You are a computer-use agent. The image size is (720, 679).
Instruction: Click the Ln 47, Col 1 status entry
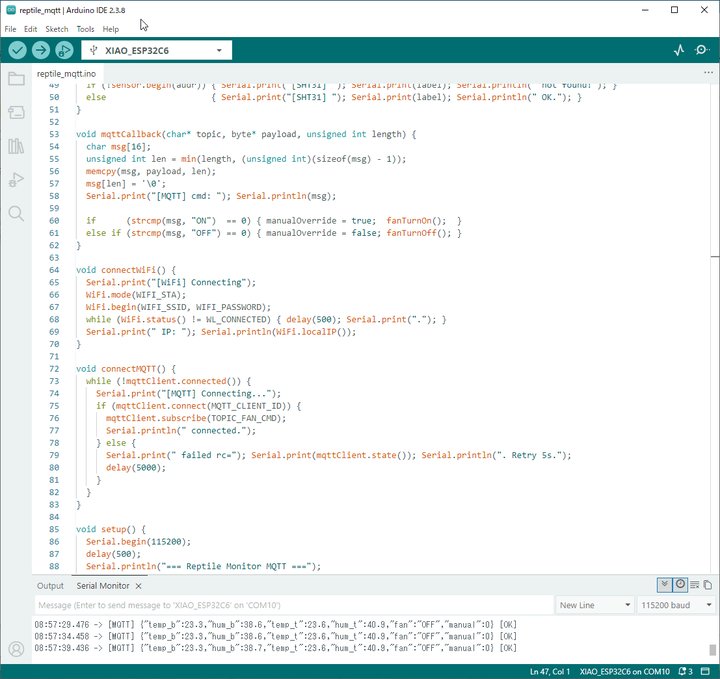[x=550, y=671]
